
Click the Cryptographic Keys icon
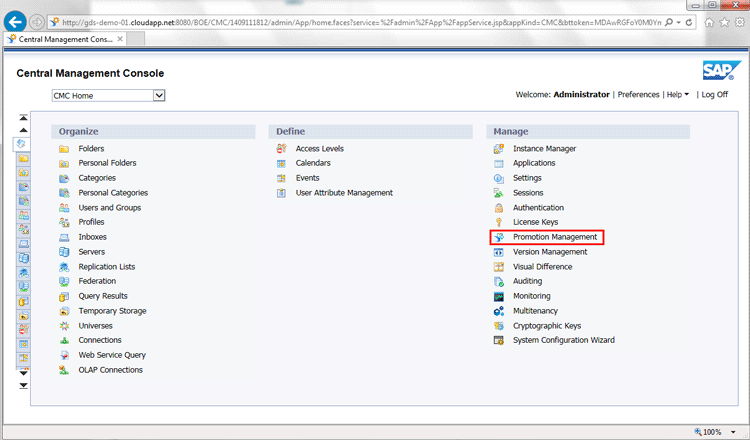click(498, 326)
